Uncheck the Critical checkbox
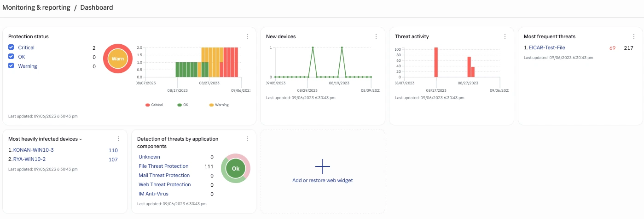Viewport: 644px width, 219px height. coord(11,47)
